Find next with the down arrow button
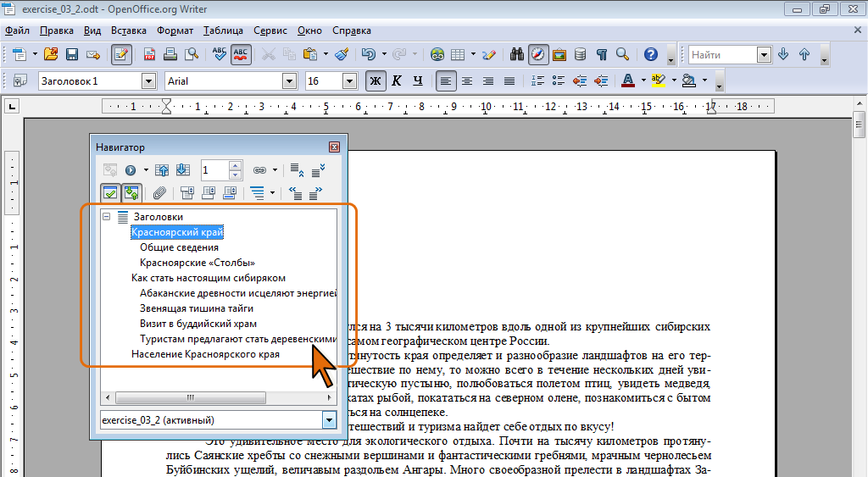The image size is (868, 477). [783, 54]
